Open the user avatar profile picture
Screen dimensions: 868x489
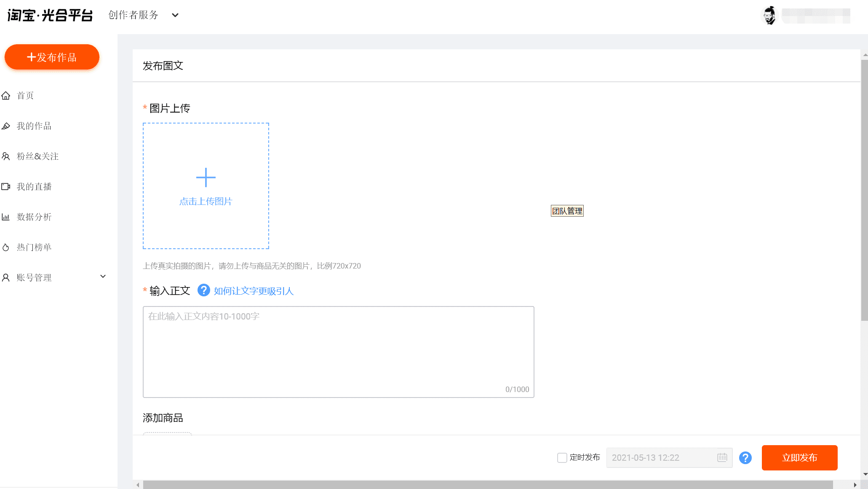pos(770,16)
